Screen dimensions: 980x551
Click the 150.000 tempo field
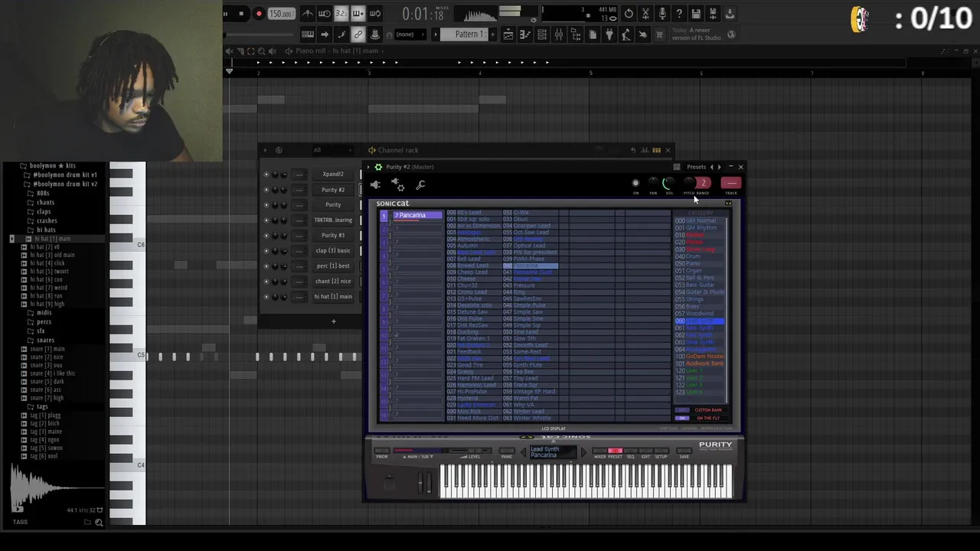280,14
